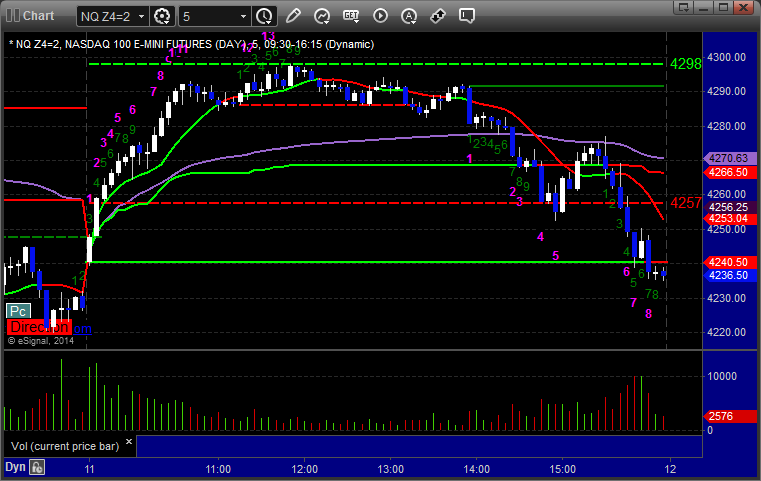This screenshot has width=761, height=481.
Task: Click the red 4253.04 price marker
Action: coord(729,218)
